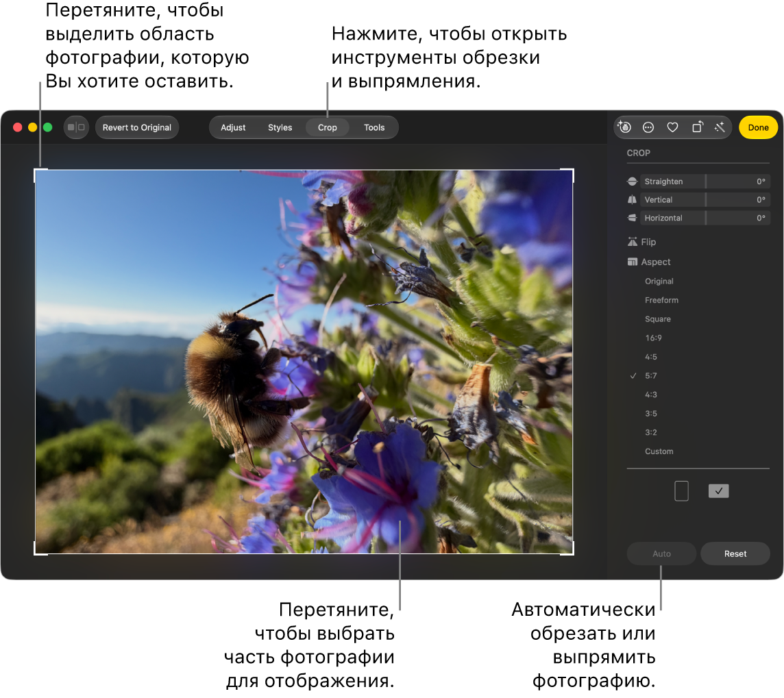Screen dimensions: 784x698
Task: Click the Auto Enhance magic wand icon
Action: click(720, 127)
